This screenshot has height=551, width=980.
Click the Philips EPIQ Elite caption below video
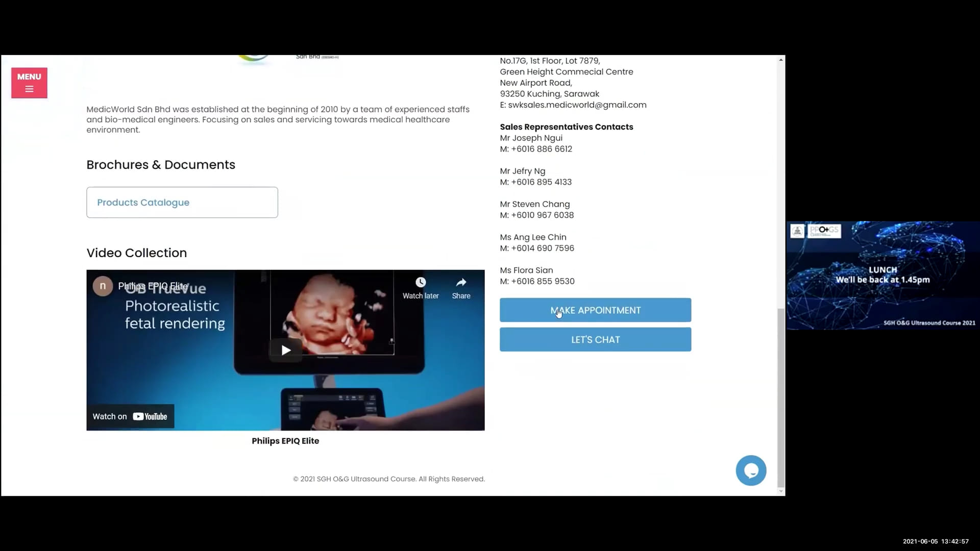pos(285,441)
